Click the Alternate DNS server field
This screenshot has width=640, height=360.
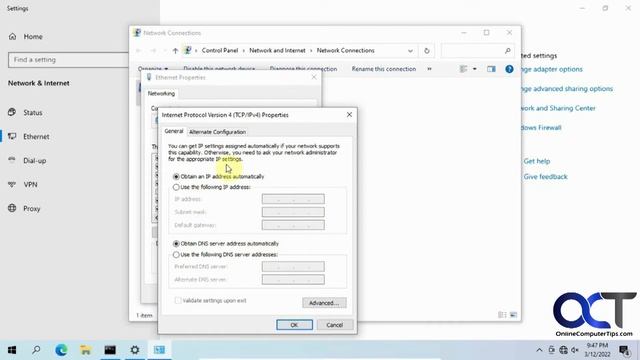(x=293, y=280)
